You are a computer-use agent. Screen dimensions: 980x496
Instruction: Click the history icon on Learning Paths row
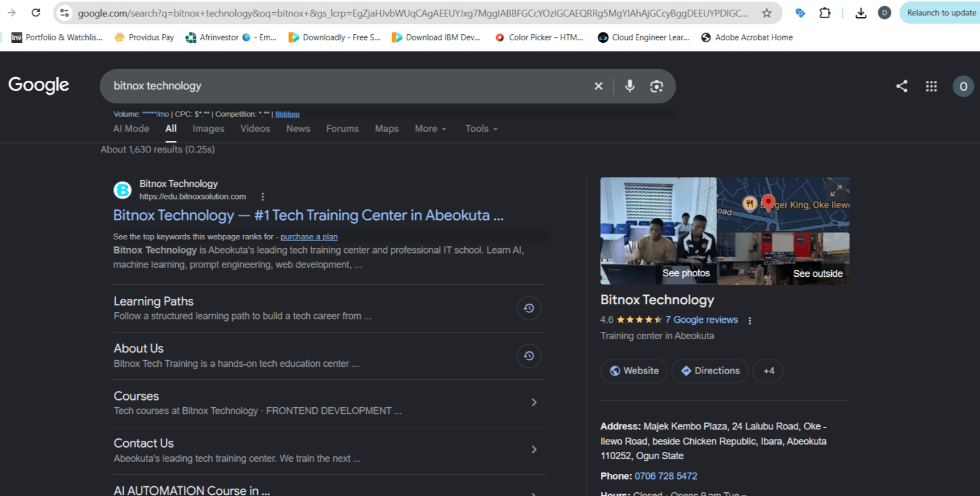point(529,308)
